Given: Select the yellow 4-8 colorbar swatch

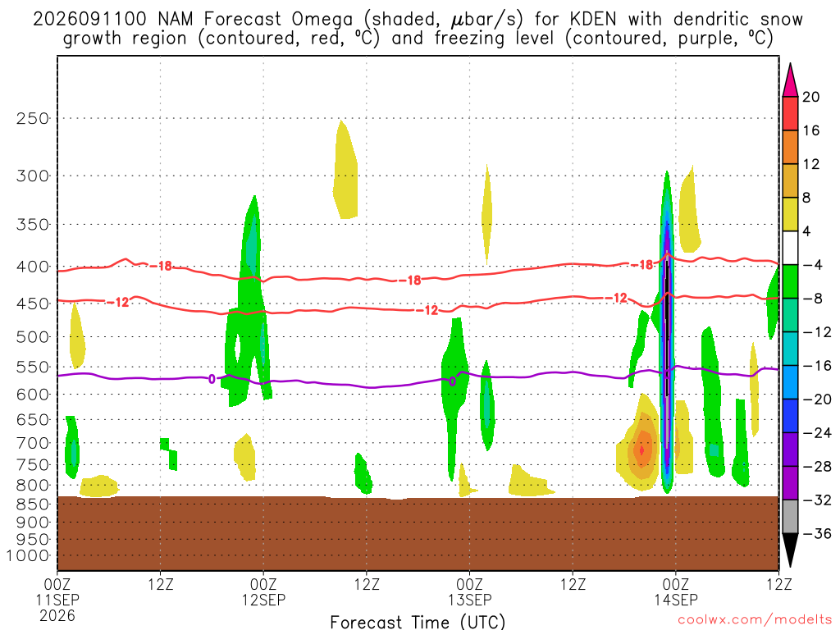Looking at the screenshot, I should point(790,215).
